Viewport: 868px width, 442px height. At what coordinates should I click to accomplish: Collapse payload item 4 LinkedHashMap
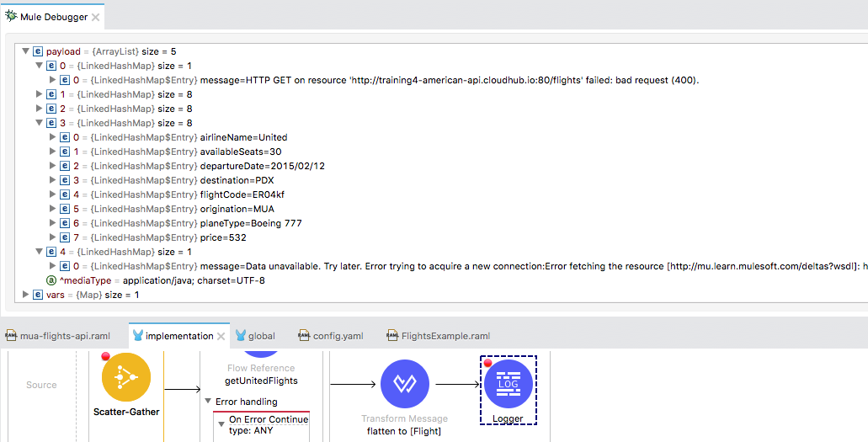[40, 252]
